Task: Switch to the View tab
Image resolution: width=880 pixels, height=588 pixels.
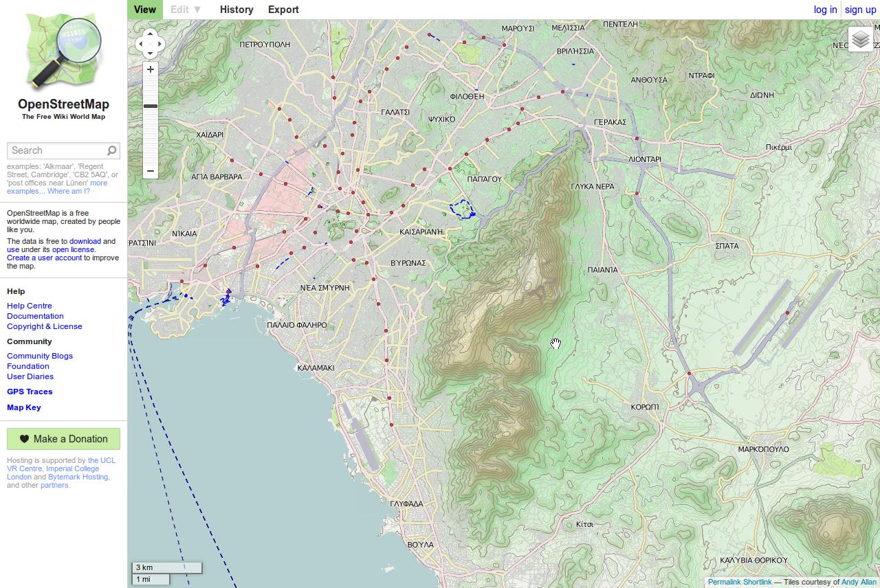Action: click(145, 10)
